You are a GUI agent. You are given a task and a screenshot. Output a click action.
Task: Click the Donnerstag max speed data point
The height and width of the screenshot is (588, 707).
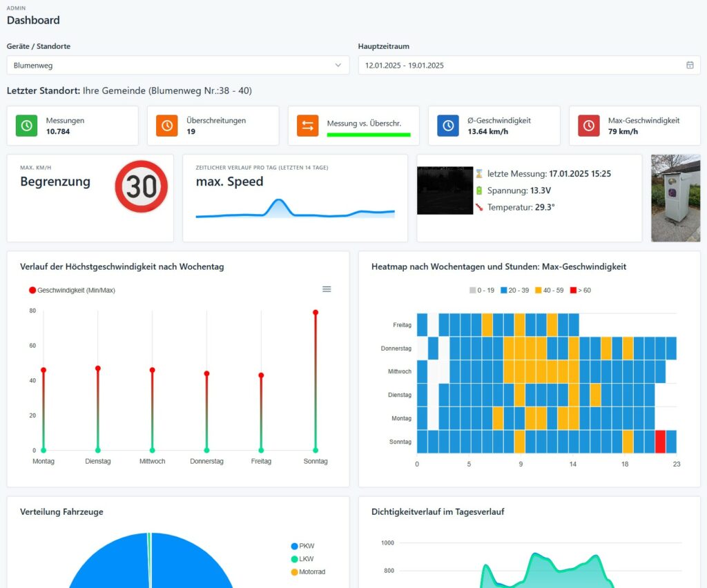[x=206, y=373]
